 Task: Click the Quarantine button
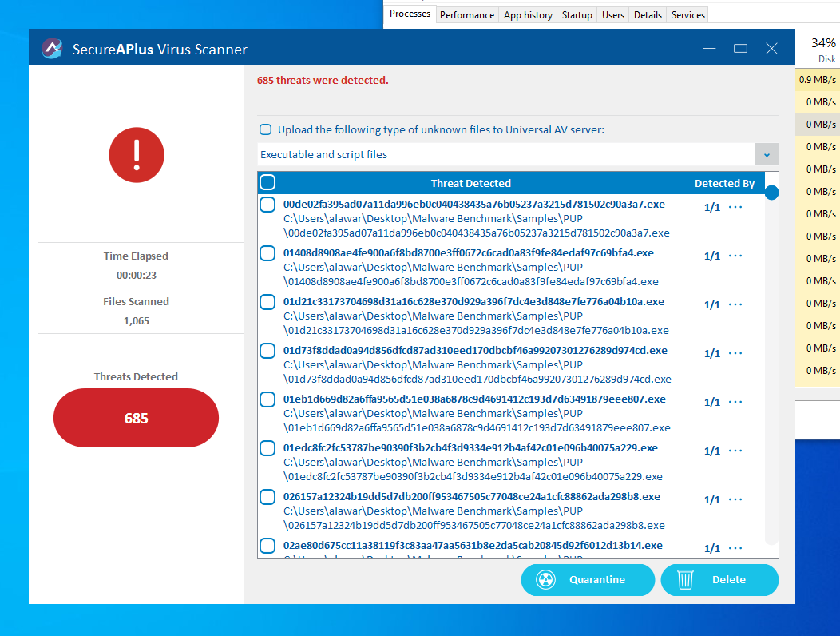(x=588, y=580)
